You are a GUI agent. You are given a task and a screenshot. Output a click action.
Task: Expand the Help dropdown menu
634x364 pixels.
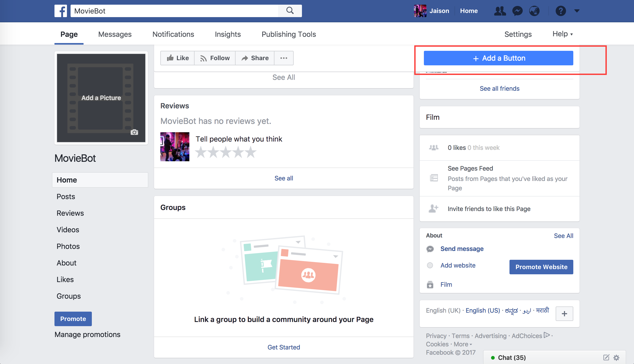point(562,34)
